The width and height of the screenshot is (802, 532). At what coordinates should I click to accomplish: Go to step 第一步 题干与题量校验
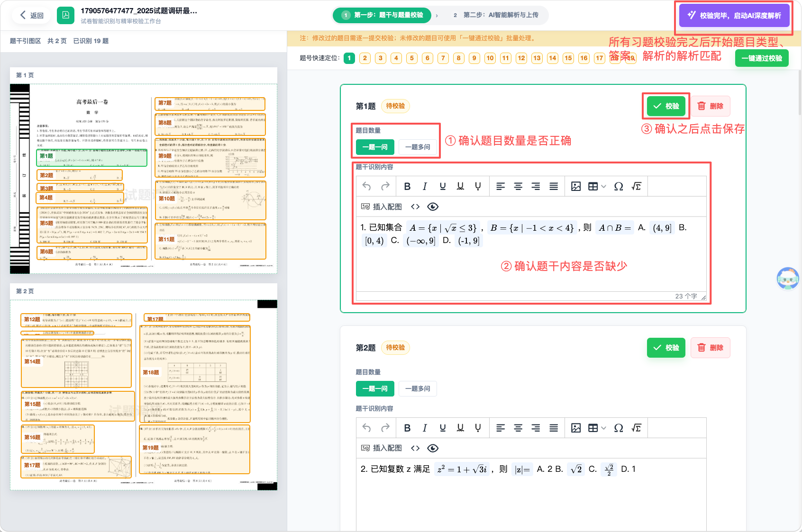pyautogui.click(x=382, y=15)
